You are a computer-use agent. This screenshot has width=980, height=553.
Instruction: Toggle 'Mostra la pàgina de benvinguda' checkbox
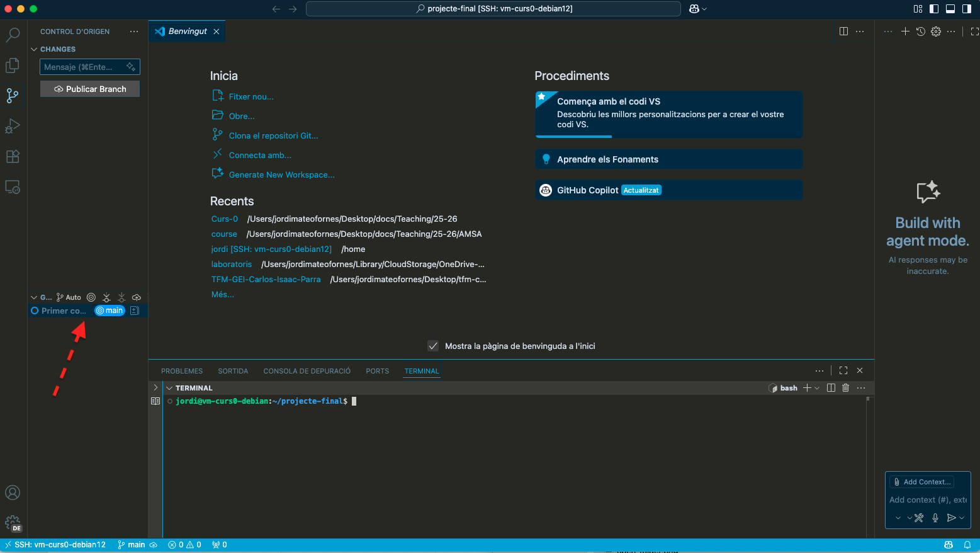pyautogui.click(x=433, y=346)
